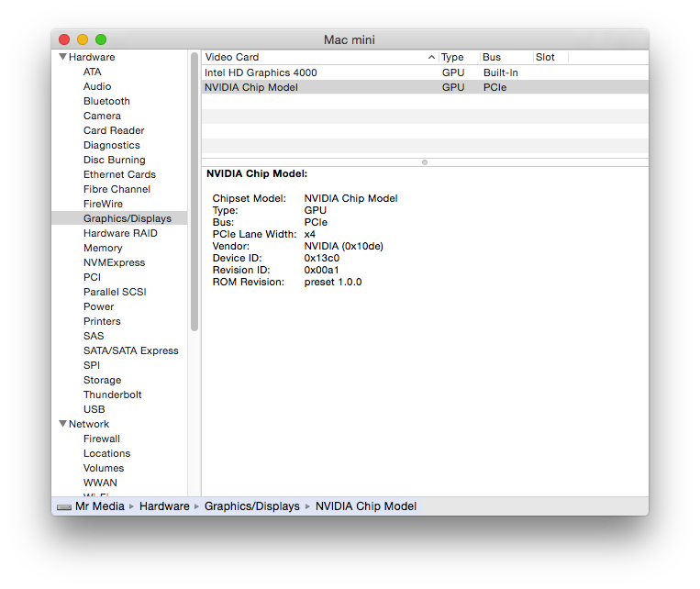Viewport: 700px width, 589px height.
Task: Select PCI in the sidebar
Action: tap(92, 277)
